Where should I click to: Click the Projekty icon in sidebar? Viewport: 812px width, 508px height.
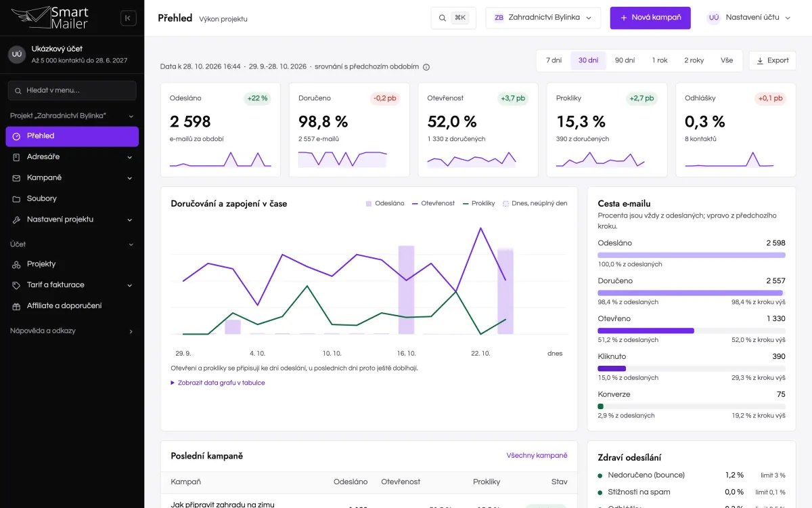(x=16, y=264)
